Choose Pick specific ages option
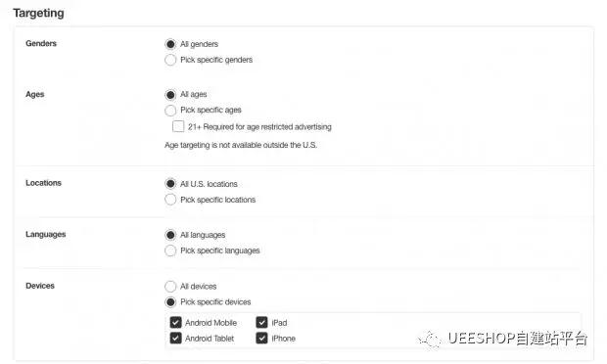 170,111
